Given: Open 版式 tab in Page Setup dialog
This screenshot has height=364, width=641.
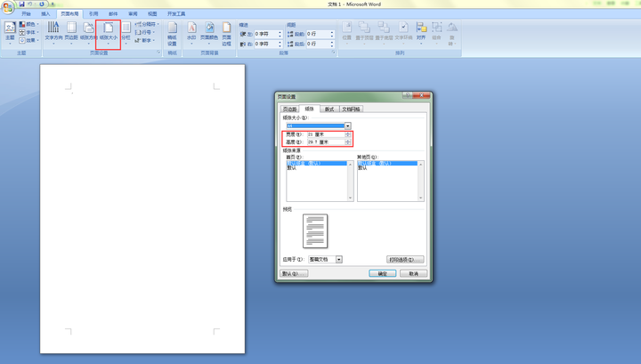Looking at the screenshot, I should [329, 109].
